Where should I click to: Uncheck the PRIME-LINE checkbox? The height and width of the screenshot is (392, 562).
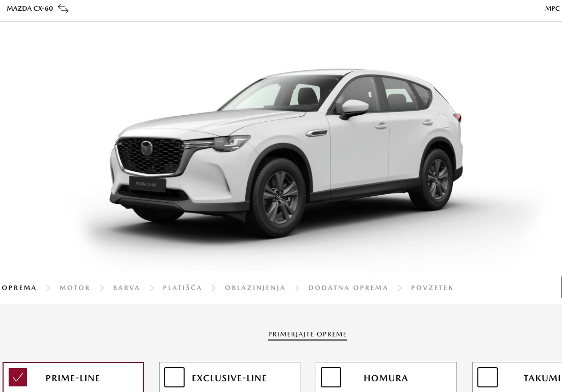pyautogui.click(x=17, y=377)
